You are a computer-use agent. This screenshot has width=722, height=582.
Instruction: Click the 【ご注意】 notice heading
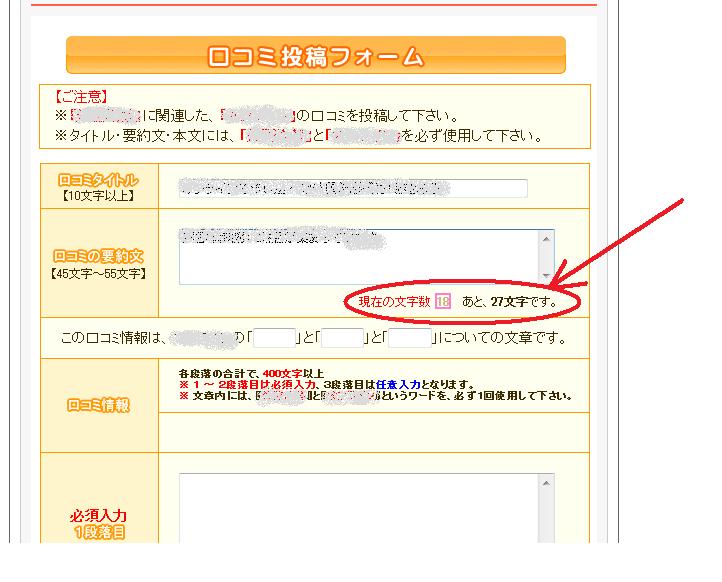81,96
